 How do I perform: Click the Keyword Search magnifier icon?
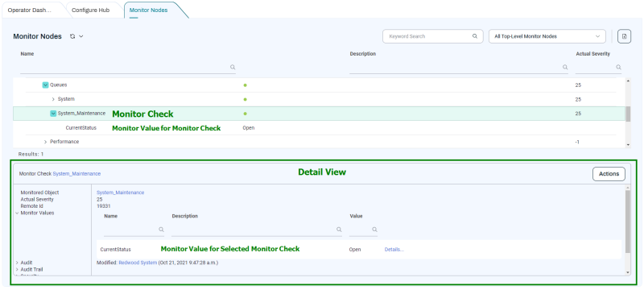click(475, 36)
